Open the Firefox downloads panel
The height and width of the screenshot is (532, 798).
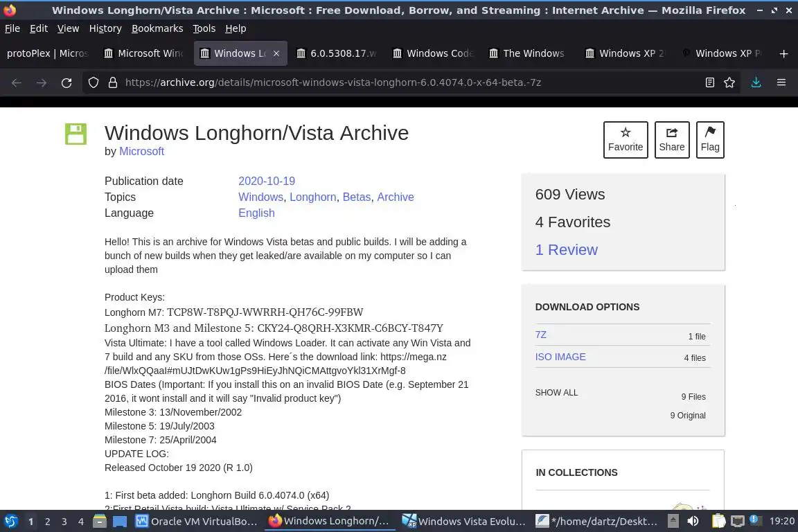pyautogui.click(x=756, y=82)
